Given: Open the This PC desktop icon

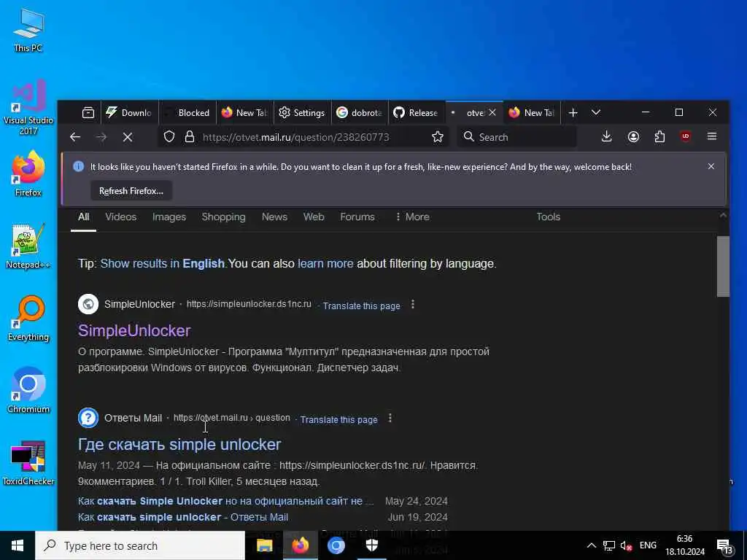Looking at the screenshot, I should coord(28,29).
